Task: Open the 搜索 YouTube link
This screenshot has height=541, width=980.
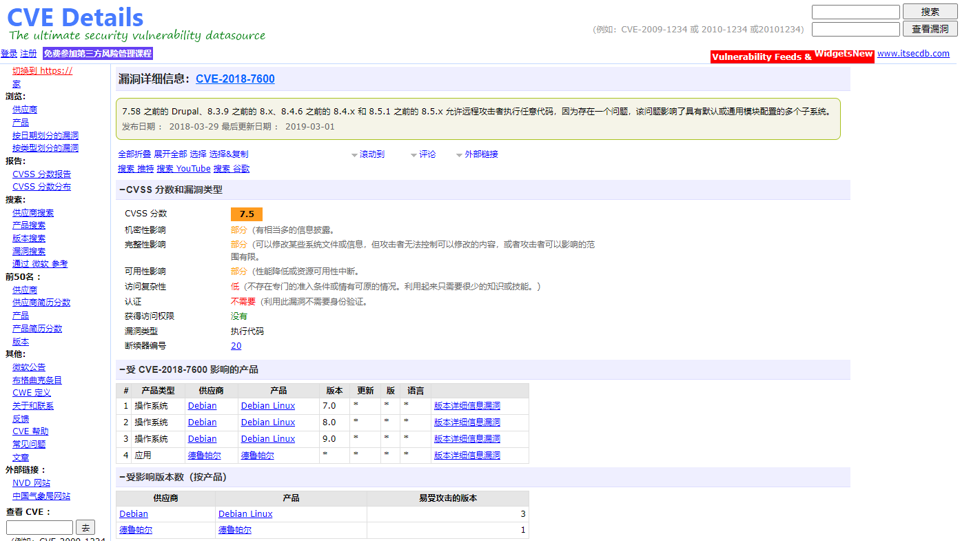Action: pos(183,169)
